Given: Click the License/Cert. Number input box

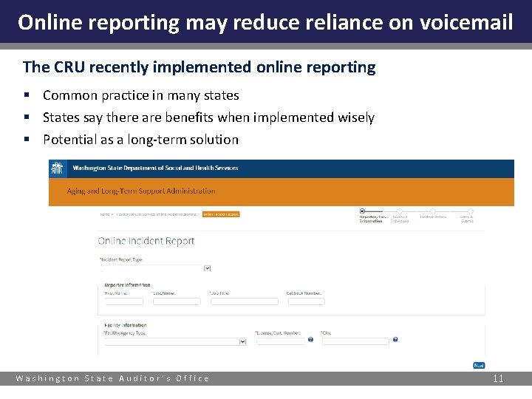Looking at the screenshot, I should point(281,341).
